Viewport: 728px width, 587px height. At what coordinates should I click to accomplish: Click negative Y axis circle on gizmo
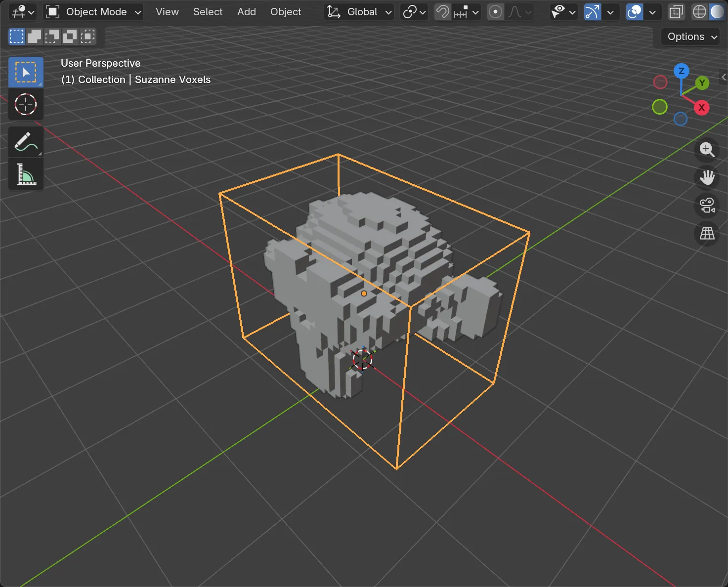(x=660, y=107)
